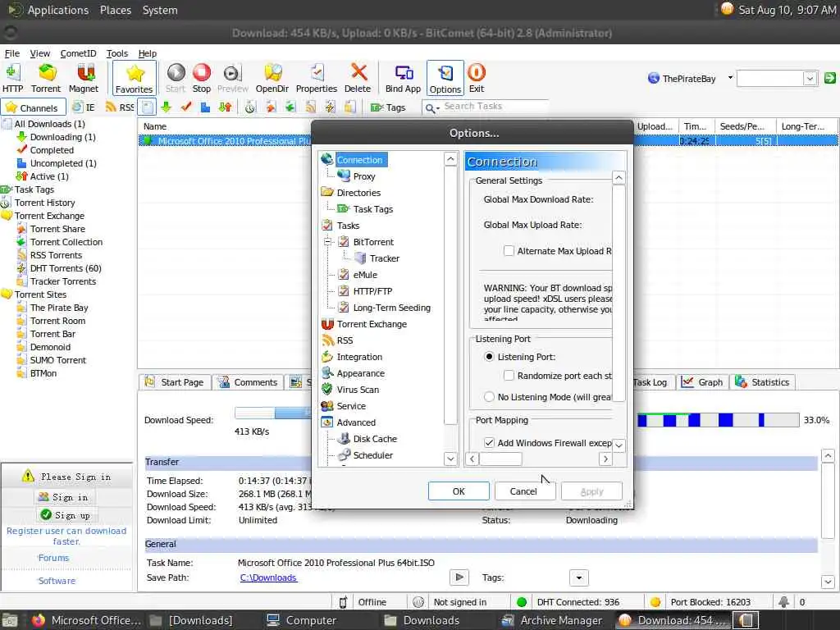Click Connection panel scroll right arrow

pos(605,459)
